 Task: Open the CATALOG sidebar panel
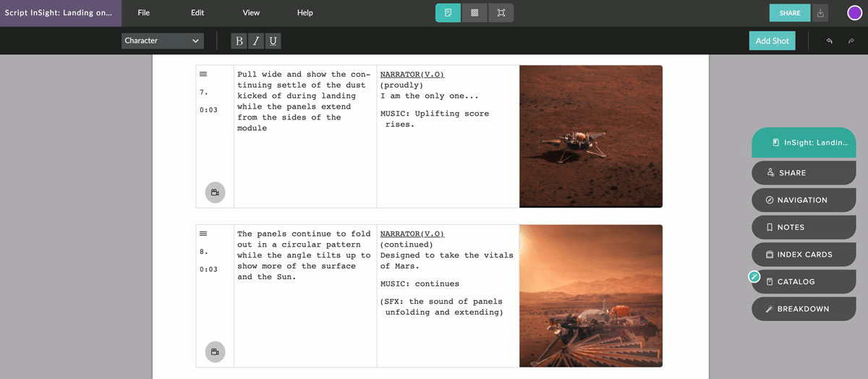[804, 281]
